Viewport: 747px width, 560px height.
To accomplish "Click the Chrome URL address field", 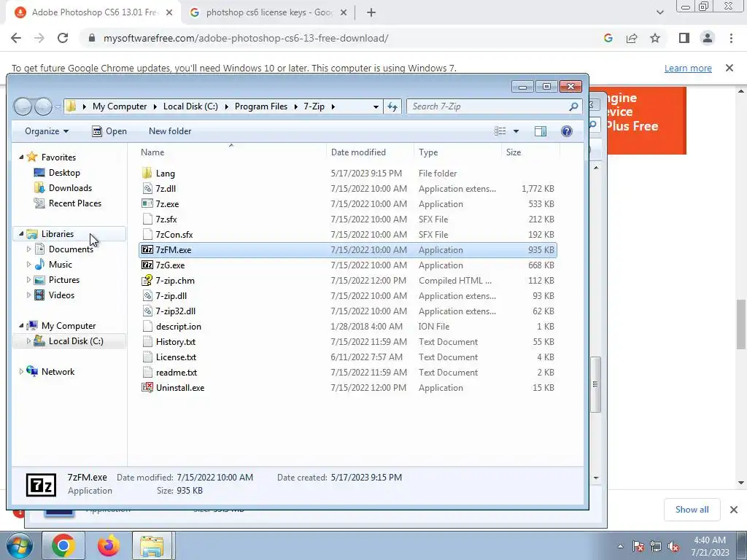I will coord(246,38).
